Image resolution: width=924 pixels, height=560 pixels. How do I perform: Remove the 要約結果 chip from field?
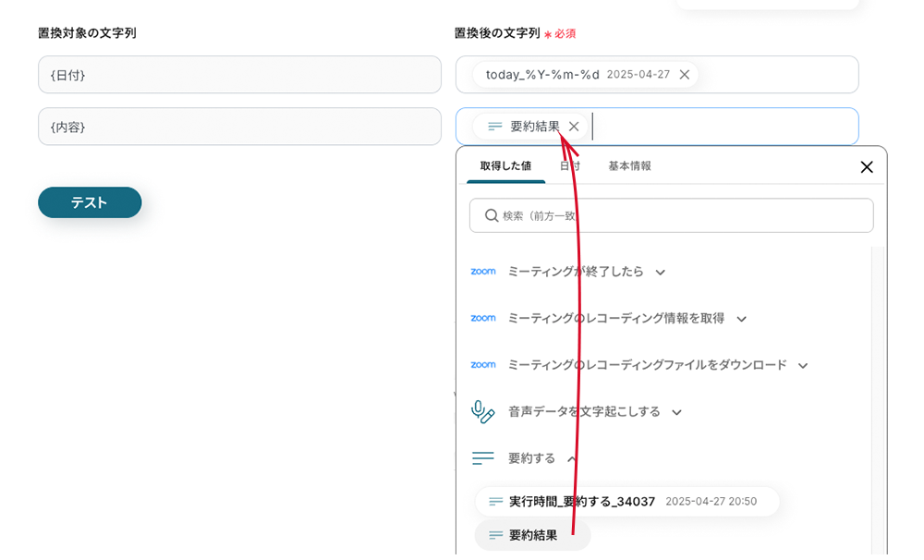coord(574,127)
